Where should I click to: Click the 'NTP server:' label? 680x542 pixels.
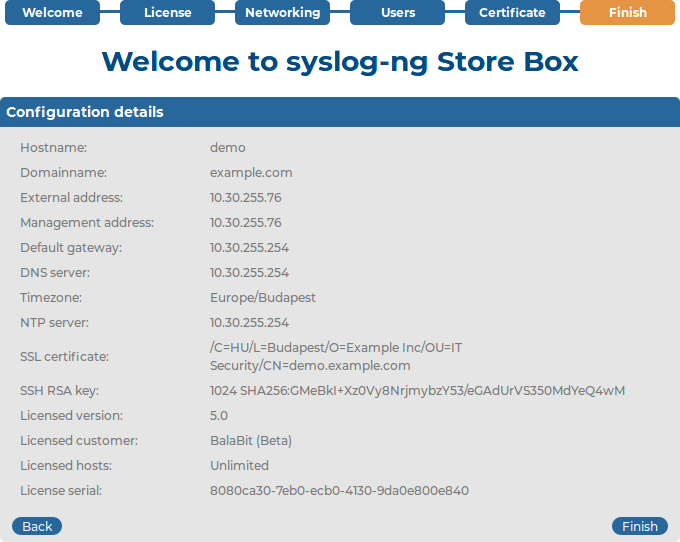click(x=54, y=323)
